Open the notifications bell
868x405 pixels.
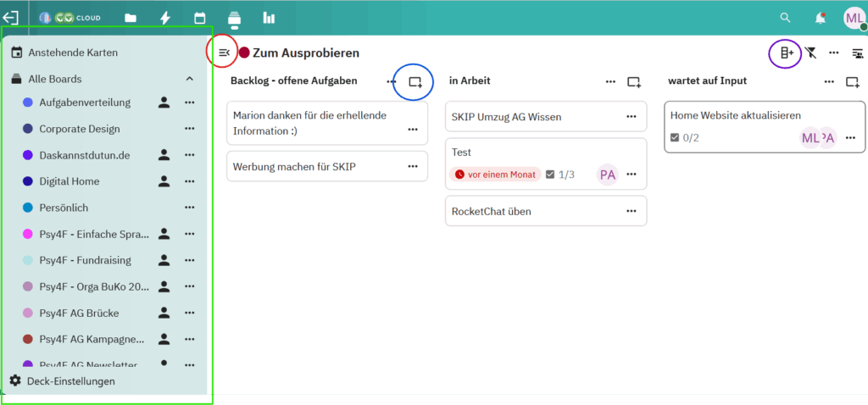pos(820,18)
